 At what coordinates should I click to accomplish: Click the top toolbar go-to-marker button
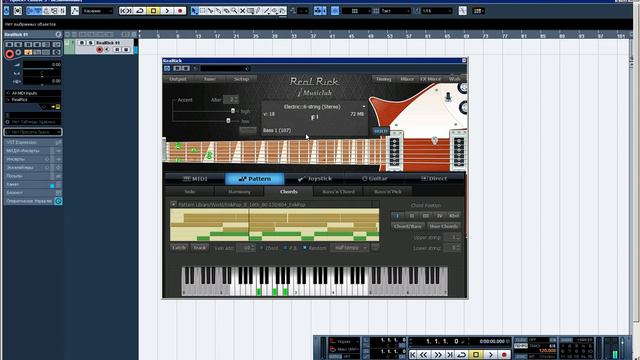tap(126, 11)
